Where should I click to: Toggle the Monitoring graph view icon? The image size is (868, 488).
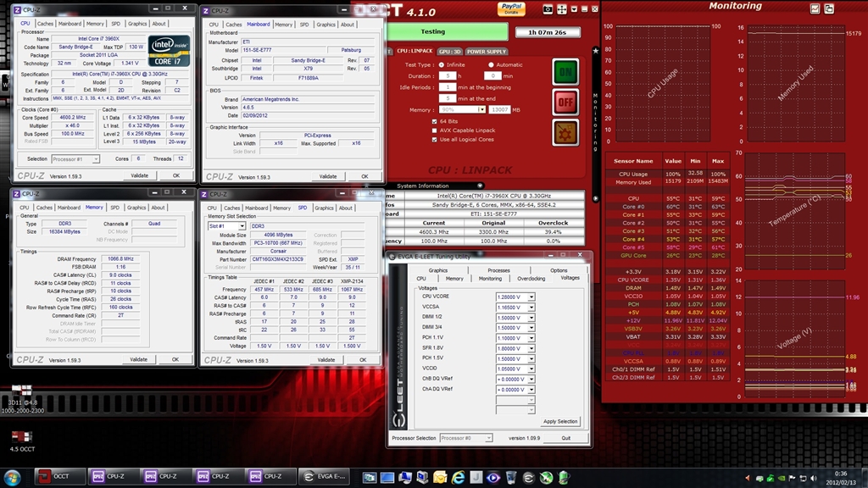coord(813,8)
